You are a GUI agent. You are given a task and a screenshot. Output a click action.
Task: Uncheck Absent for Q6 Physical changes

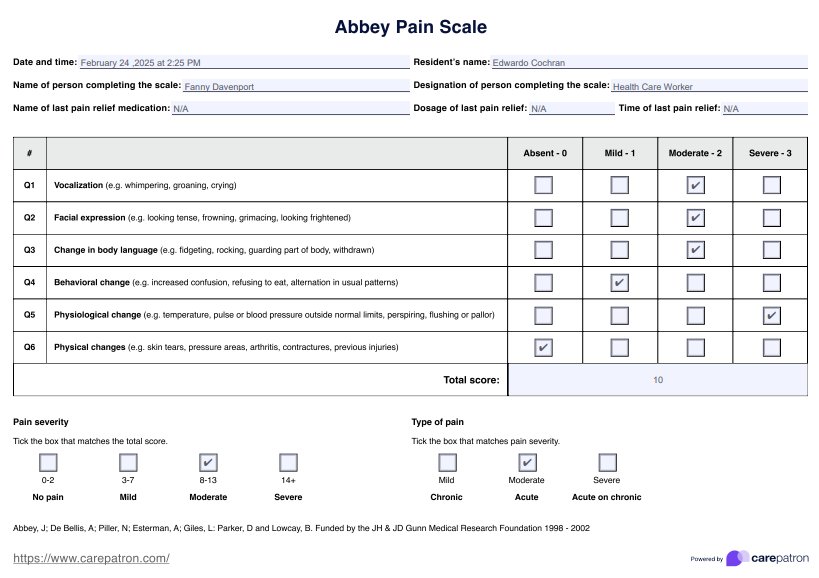pyautogui.click(x=543, y=347)
